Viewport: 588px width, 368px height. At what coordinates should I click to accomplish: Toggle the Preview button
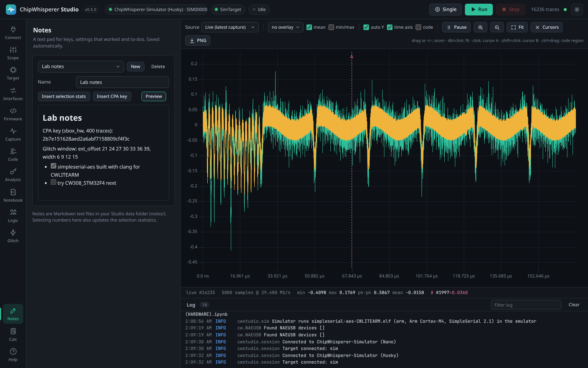pos(154,96)
